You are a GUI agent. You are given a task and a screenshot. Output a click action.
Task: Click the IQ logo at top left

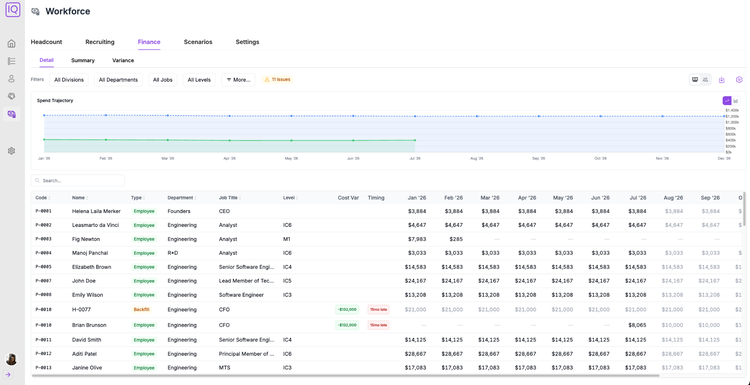pyautogui.click(x=12, y=9)
